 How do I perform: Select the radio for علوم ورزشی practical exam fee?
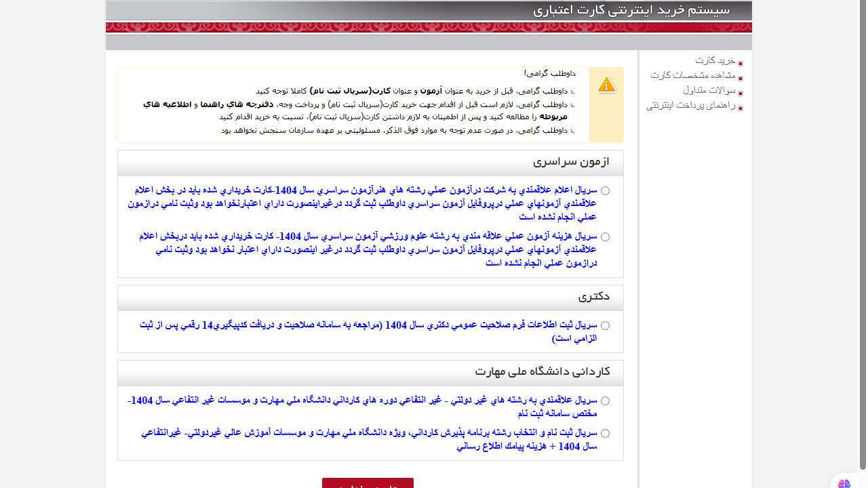605,237
